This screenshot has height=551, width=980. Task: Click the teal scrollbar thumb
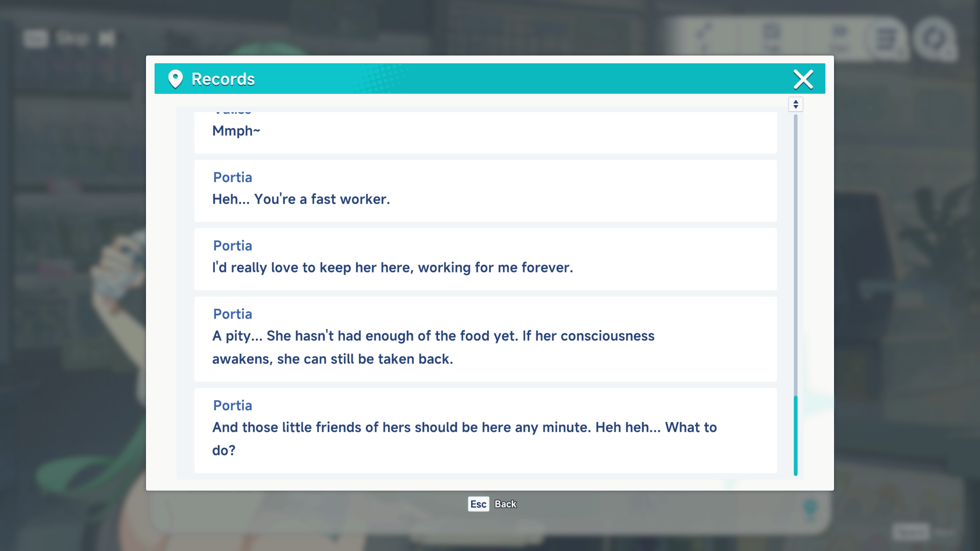tap(795, 435)
